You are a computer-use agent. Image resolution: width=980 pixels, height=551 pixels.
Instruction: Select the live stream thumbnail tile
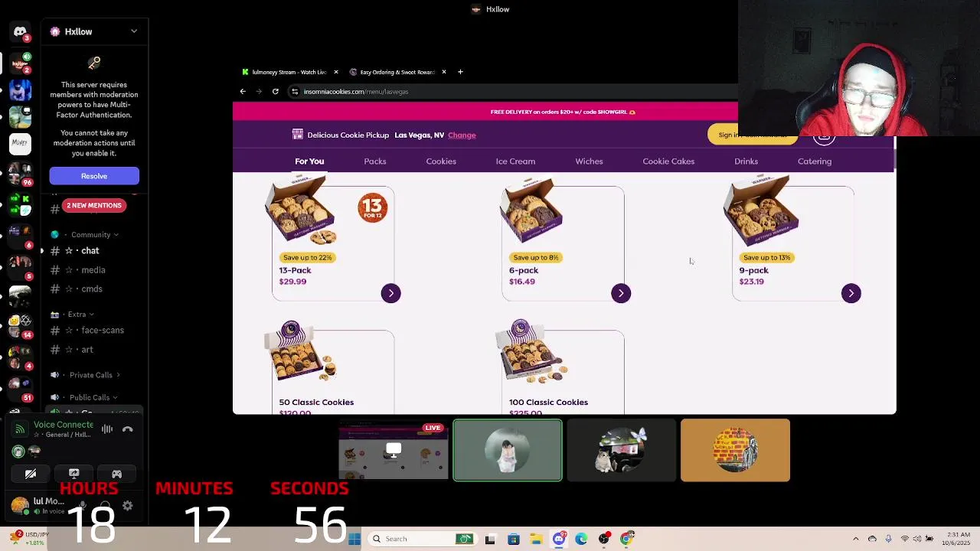pyautogui.click(x=394, y=450)
